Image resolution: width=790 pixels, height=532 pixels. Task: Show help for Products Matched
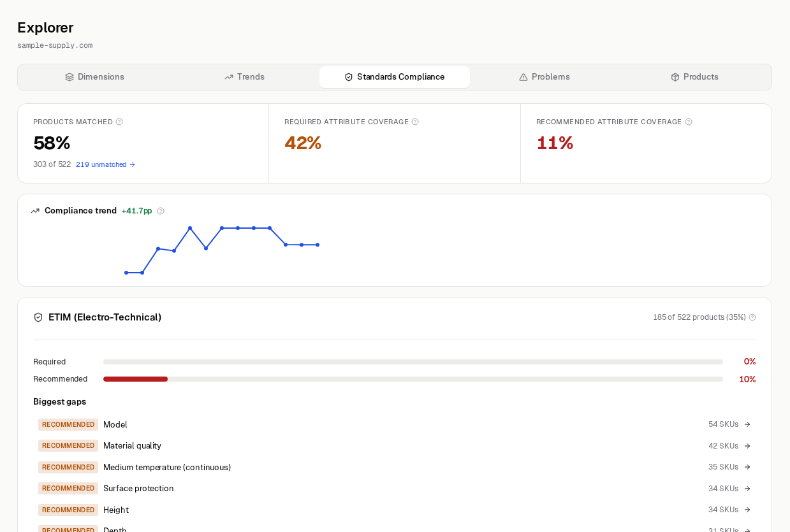point(119,122)
